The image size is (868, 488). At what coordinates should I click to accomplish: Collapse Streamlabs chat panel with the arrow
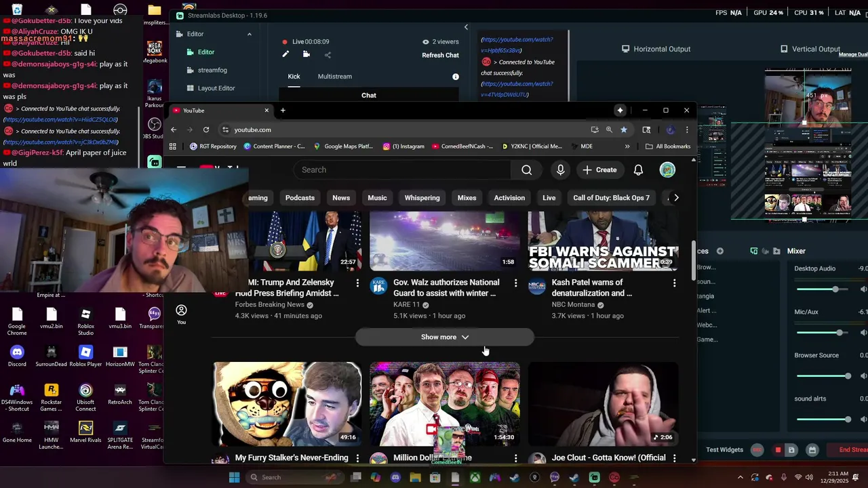pyautogui.click(x=466, y=27)
